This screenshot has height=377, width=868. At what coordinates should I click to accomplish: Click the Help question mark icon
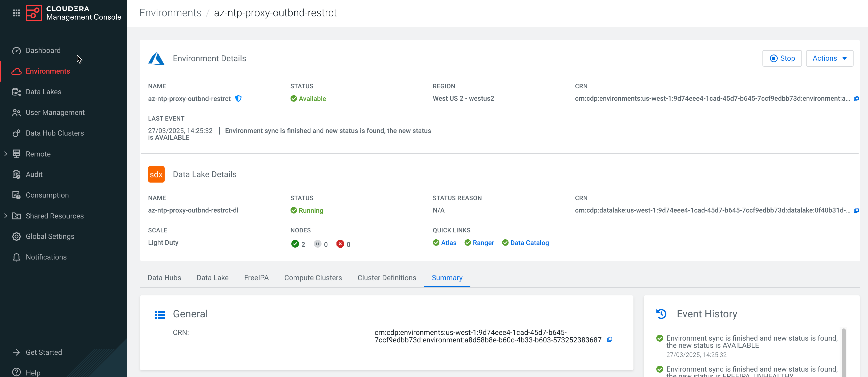(16, 372)
